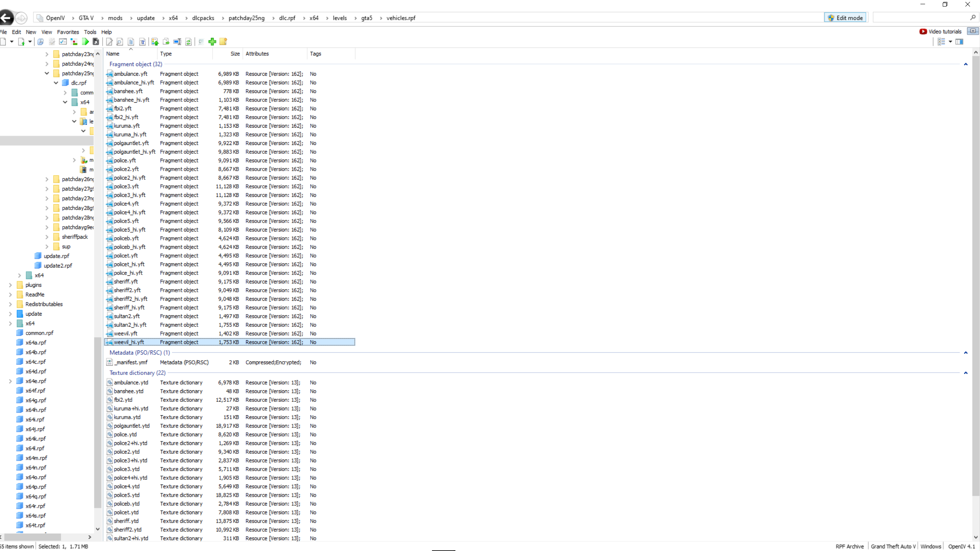Select the police3.yft file
The image size is (980, 551).
(x=126, y=186)
